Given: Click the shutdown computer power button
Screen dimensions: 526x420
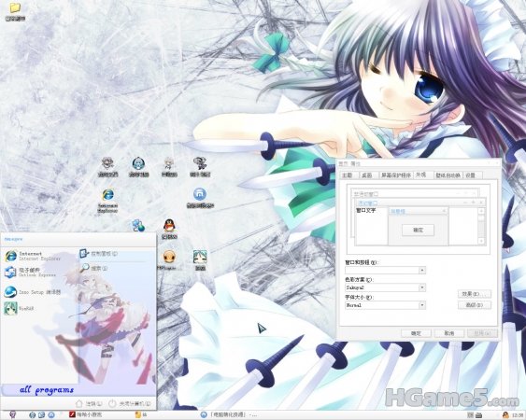Looking at the screenshot, I should click(130, 404).
